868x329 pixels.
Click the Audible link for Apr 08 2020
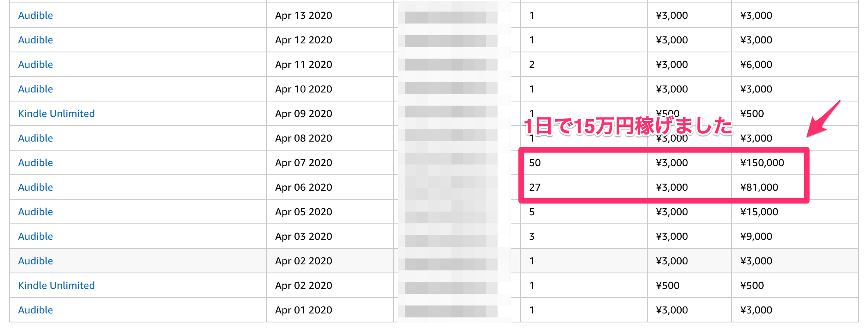point(36,138)
